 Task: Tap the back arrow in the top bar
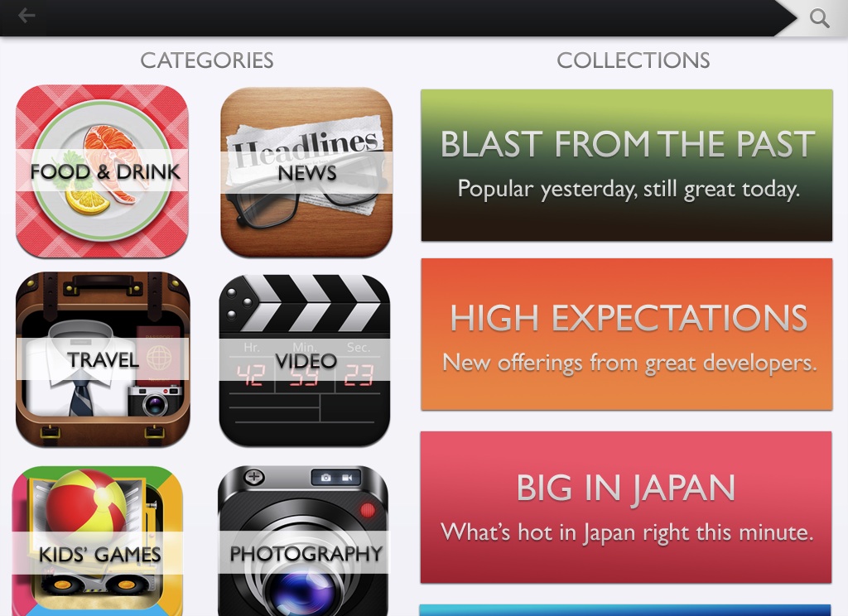[x=26, y=16]
